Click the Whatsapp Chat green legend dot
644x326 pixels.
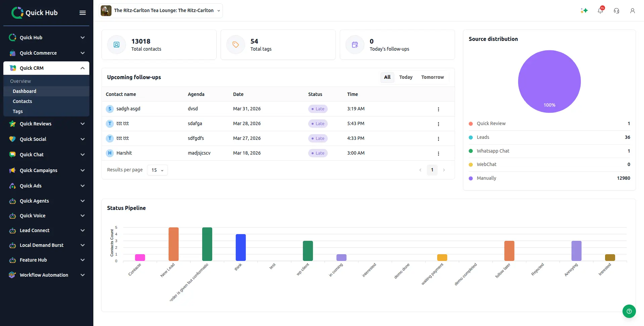pyautogui.click(x=471, y=151)
